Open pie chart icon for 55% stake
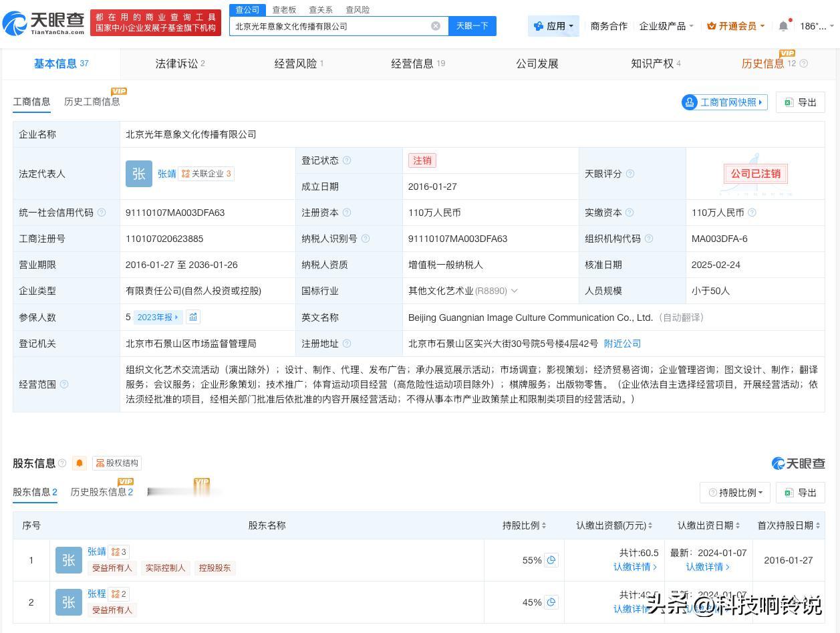Image resolution: width=840 pixels, height=633 pixels. pos(551,560)
